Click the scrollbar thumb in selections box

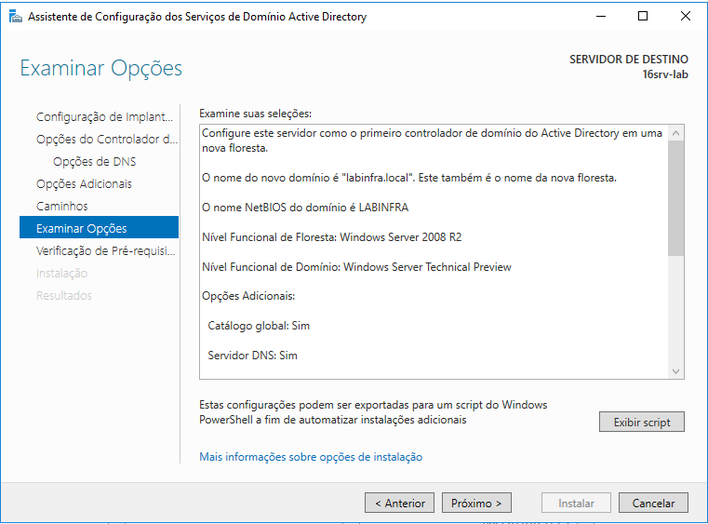[676, 198]
